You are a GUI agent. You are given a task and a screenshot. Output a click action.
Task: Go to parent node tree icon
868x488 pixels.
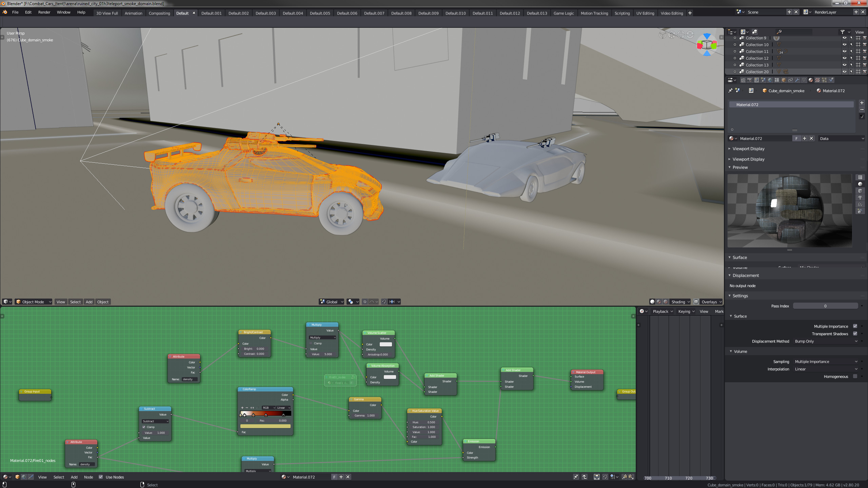tap(585, 477)
